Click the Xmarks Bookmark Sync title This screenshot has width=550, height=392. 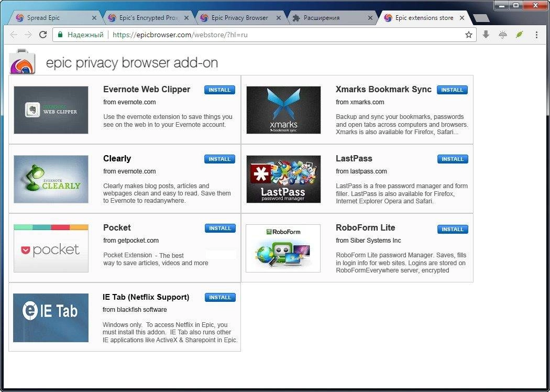[x=383, y=89]
